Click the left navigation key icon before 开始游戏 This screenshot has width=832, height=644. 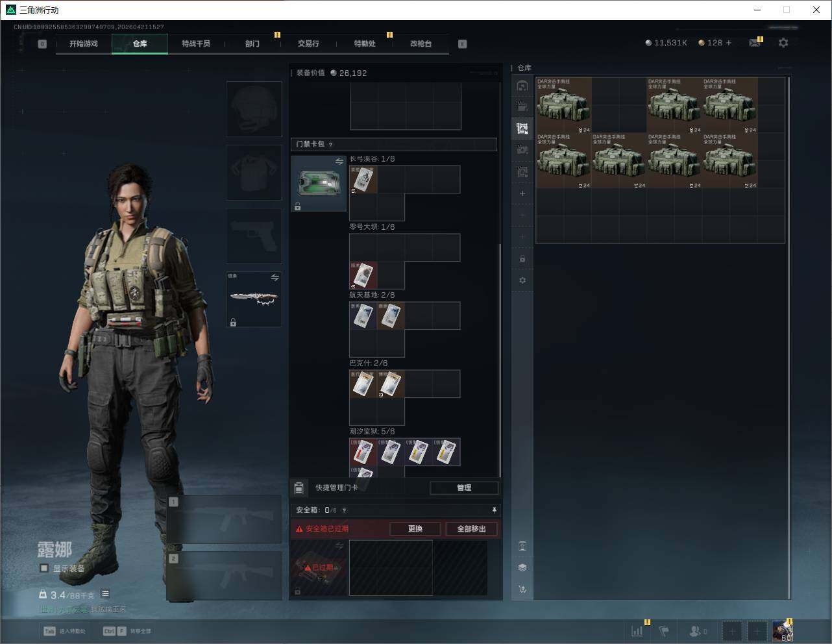point(42,44)
